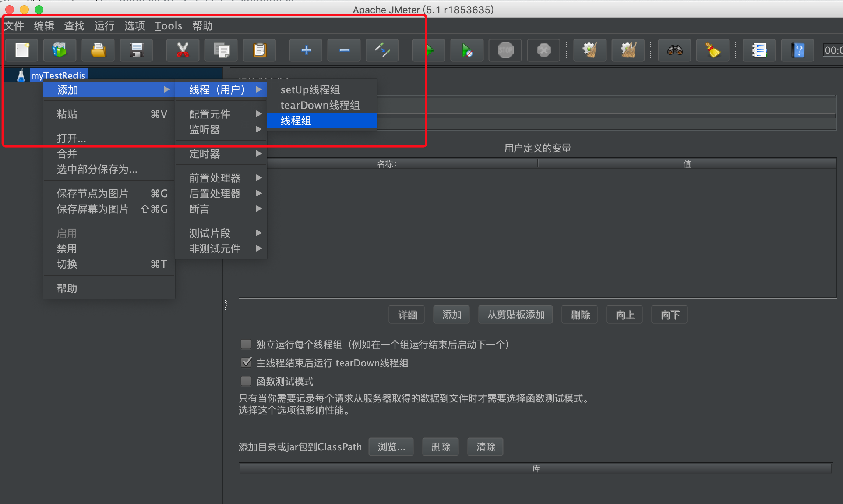
Task: Click the Toggle arrows toolbar icon
Action: 382,50
